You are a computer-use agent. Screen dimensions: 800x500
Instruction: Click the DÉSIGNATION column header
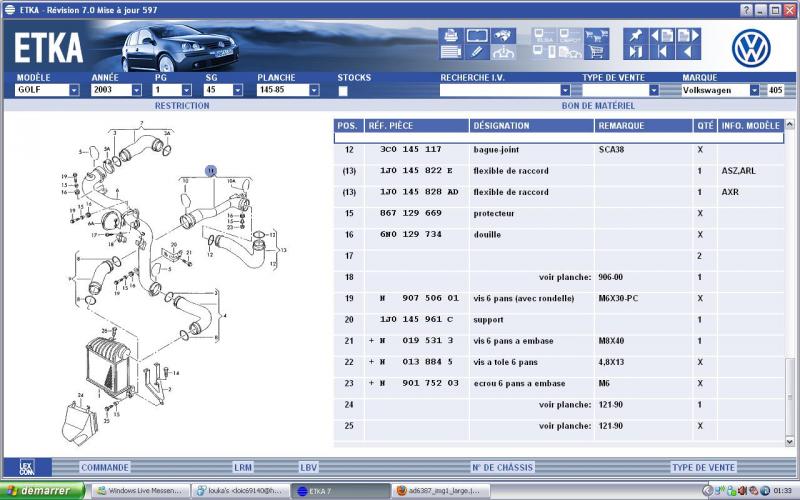click(x=532, y=126)
